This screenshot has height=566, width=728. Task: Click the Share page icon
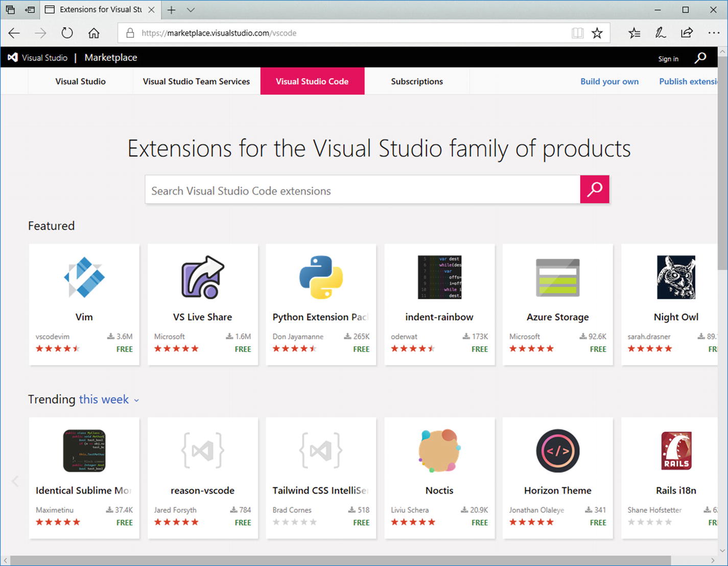(x=687, y=33)
